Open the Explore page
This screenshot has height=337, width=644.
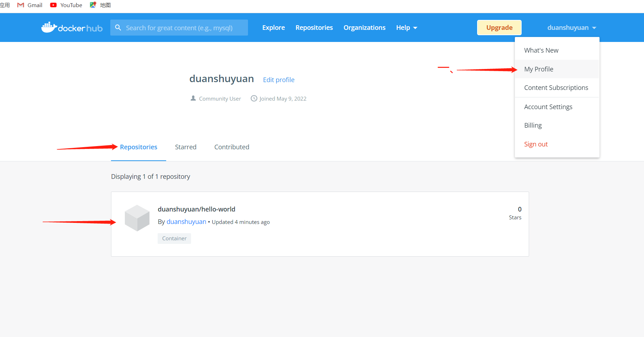(x=274, y=28)
